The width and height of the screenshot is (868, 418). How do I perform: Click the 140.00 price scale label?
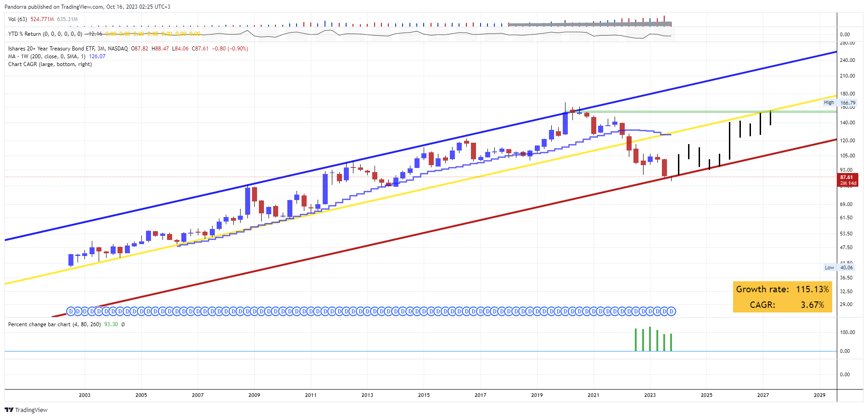847,123
